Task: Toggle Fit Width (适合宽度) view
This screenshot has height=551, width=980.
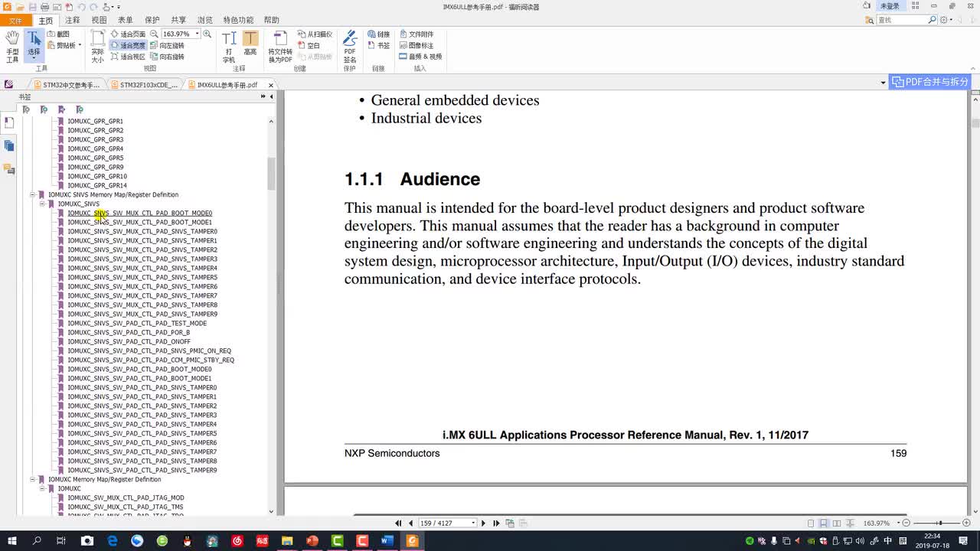Action: point(128,45)
